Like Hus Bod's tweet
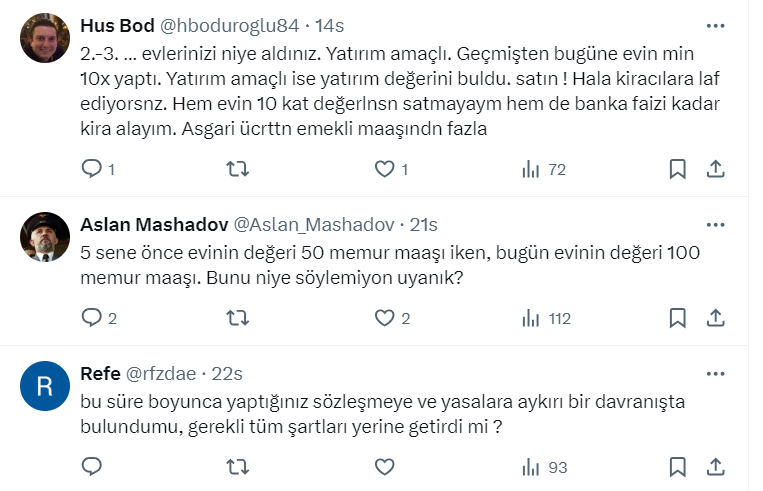This screenshot has height=491, width=763. coord(384,169)
